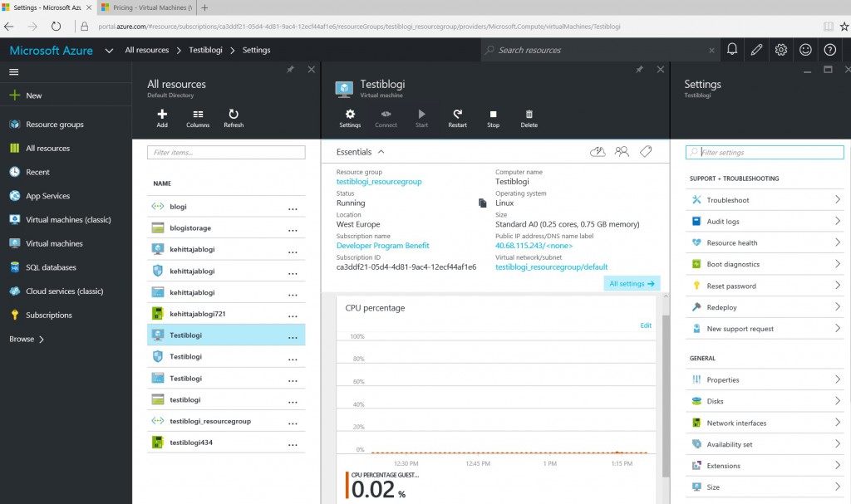Click Columns in All resources toolbar
The height and width of the screenshot is (504, 851).
point(198,118)
